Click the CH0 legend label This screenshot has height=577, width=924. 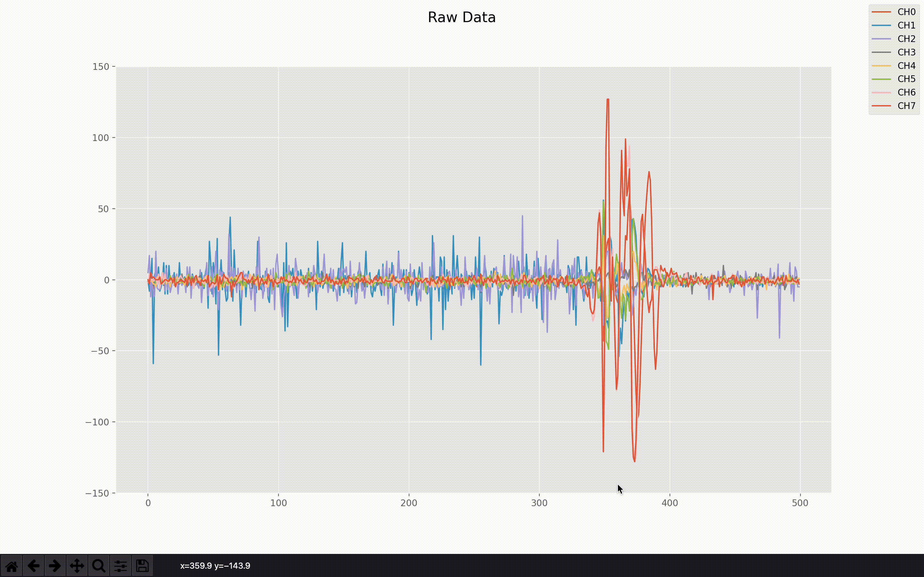point(906,12)
